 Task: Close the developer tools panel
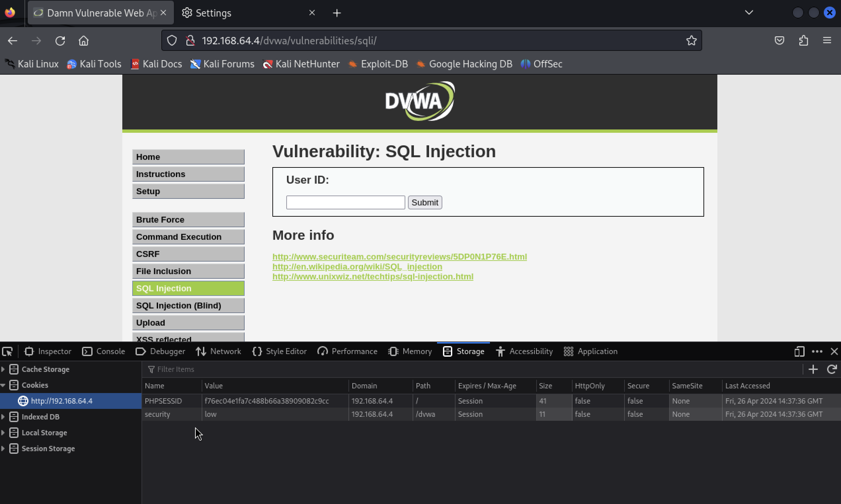834,351
